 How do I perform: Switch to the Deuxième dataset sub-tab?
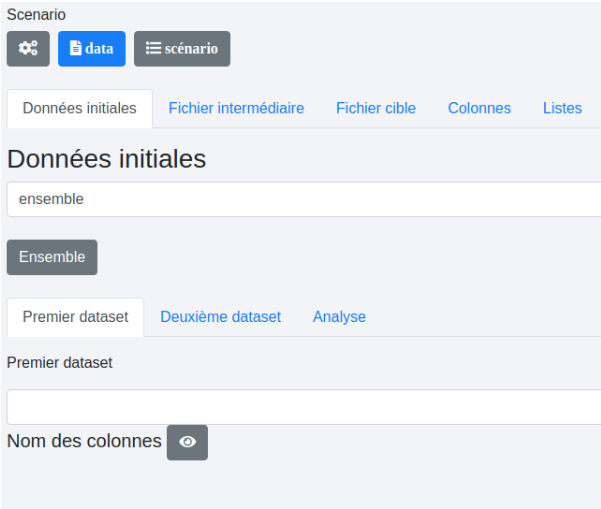click(x=220, y=317)
